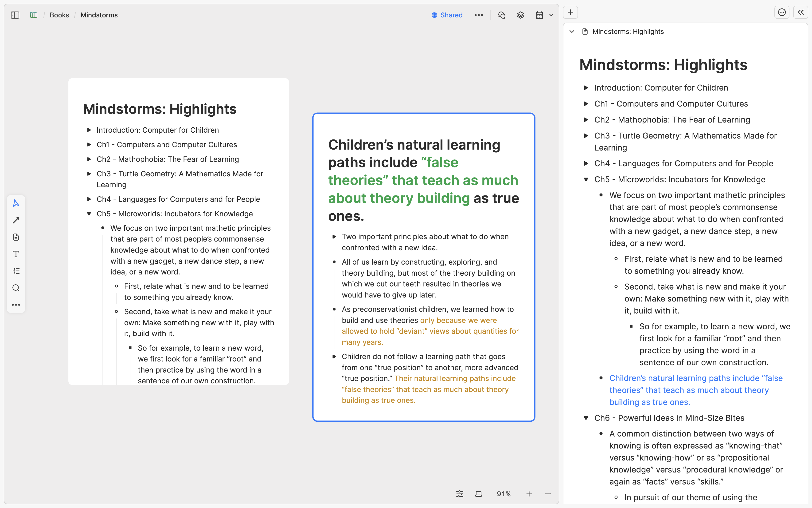Click orange 'only because we were allowed' highlight
Image resolution: width=812 pixels, height=508 pixels.
pos(430,331)
